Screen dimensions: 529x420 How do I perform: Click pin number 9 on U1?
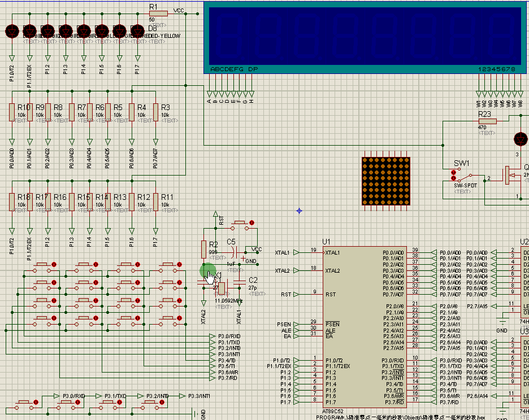[x=315, y=292]
